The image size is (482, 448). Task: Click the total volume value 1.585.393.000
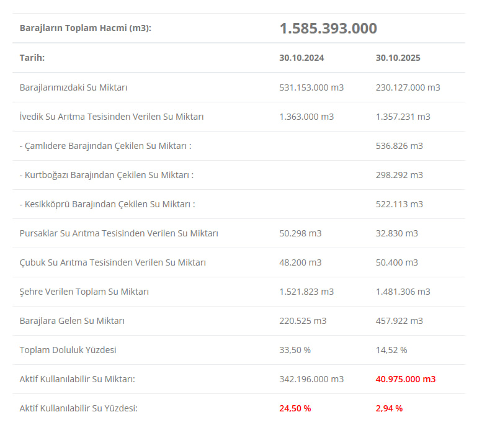(328, 29)
